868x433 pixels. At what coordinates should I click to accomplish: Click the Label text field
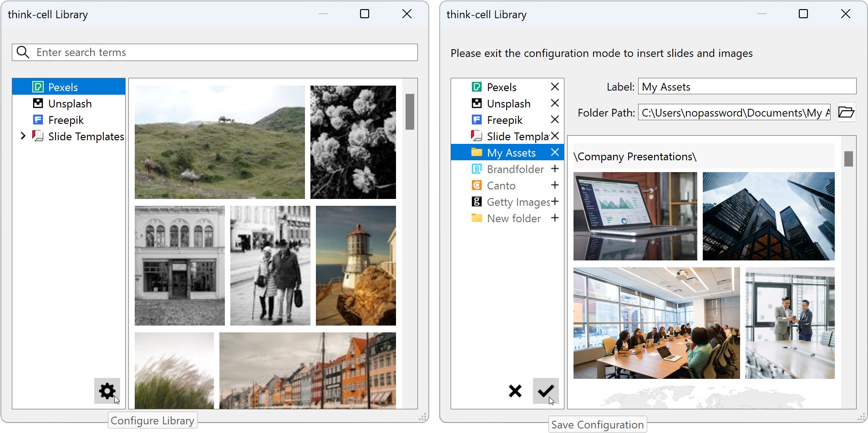(x=746, y=87)
